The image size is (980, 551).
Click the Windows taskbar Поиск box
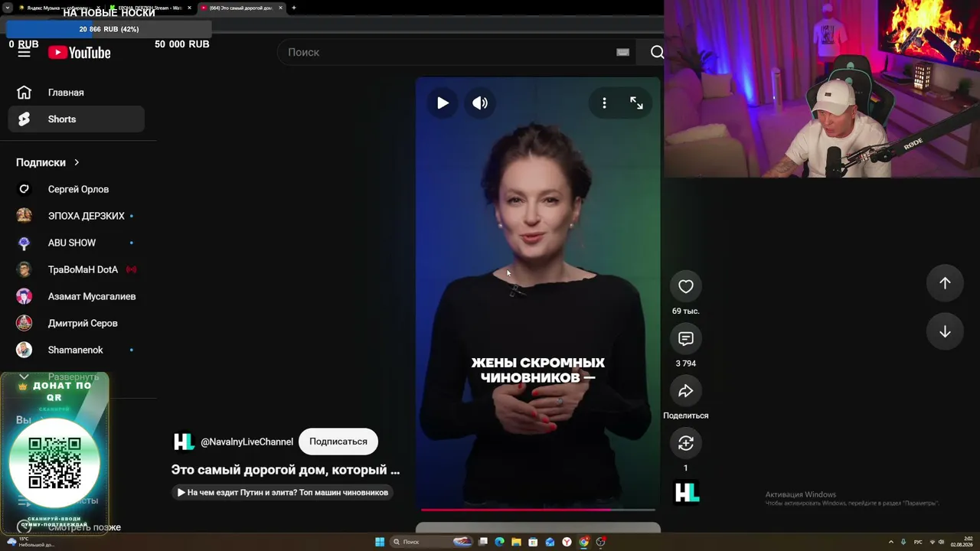[x=432, y=542]
